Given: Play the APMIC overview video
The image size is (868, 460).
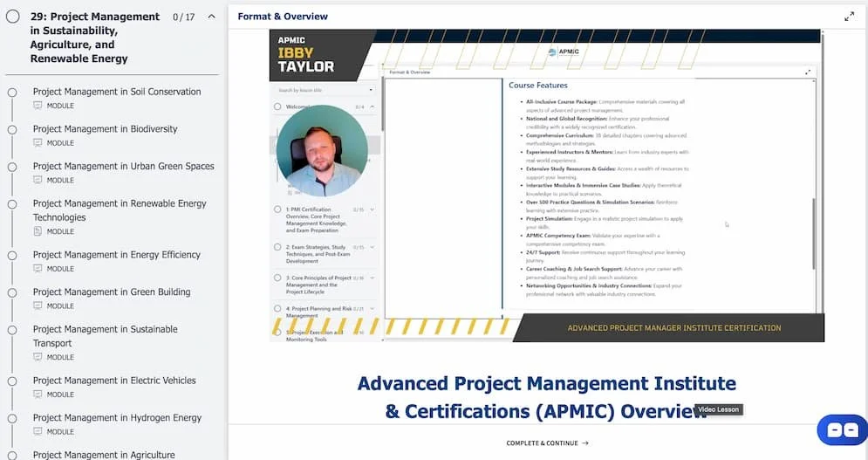Looking at the screenshot, I should [546, 186].
